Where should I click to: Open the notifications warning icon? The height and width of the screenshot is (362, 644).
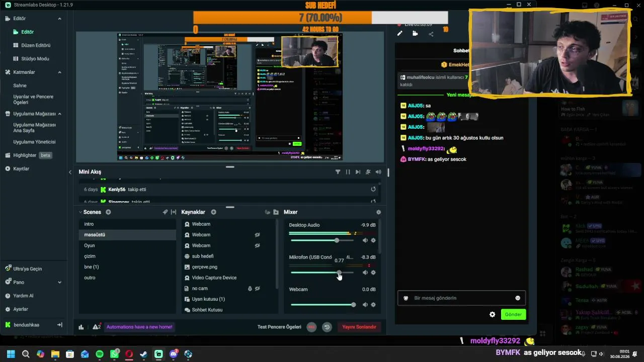pos(96,327)
